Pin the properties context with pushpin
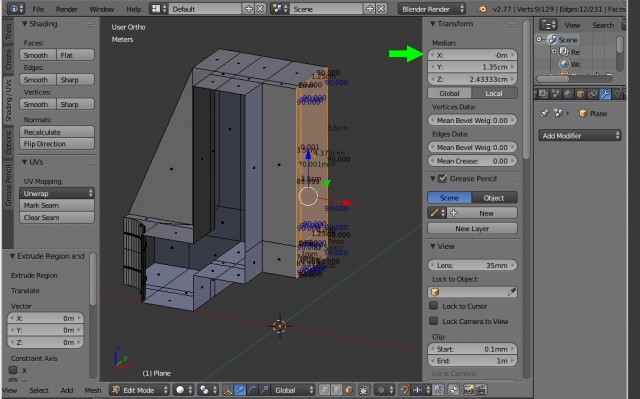 click(544, 113)
